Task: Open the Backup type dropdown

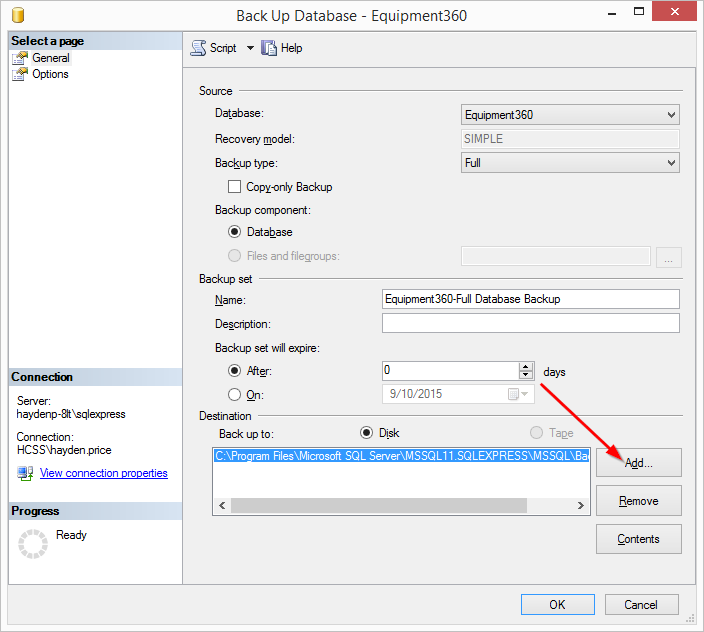Action: (671, 163)
